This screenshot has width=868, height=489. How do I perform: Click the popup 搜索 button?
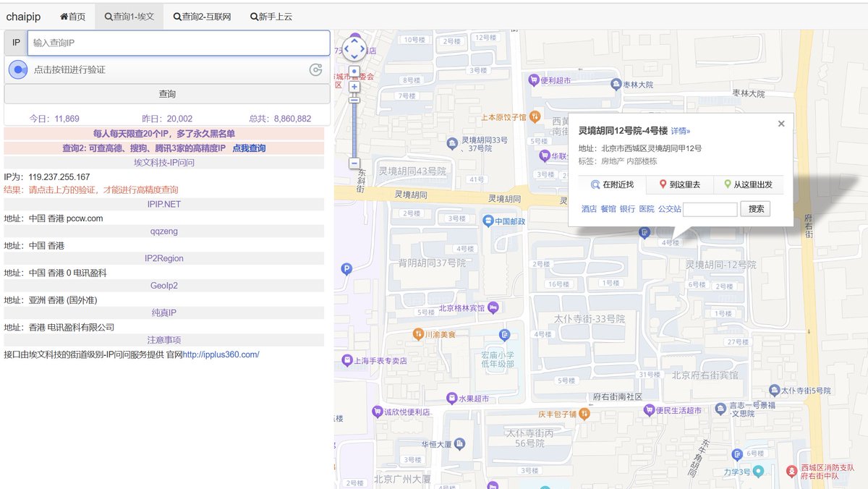[756, 209]
